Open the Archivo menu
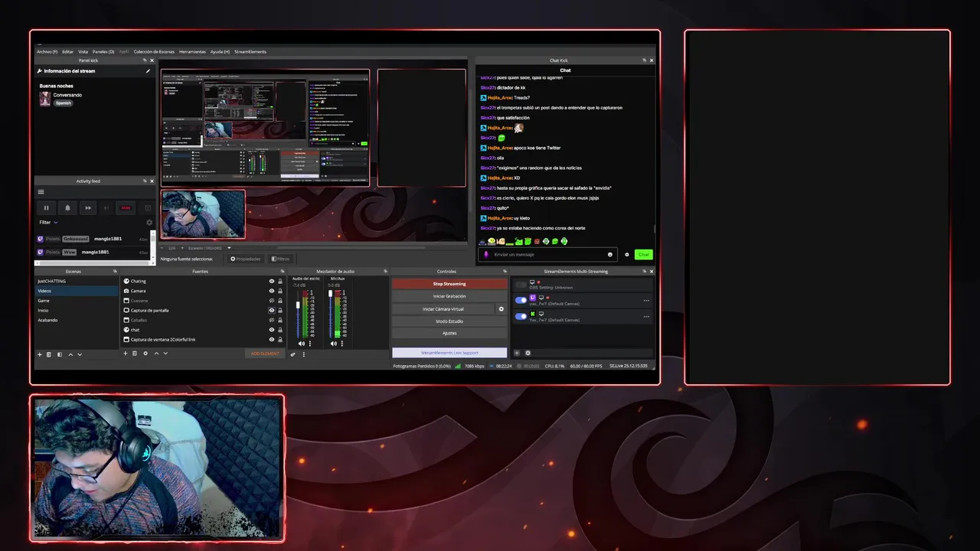 [47, 52]
